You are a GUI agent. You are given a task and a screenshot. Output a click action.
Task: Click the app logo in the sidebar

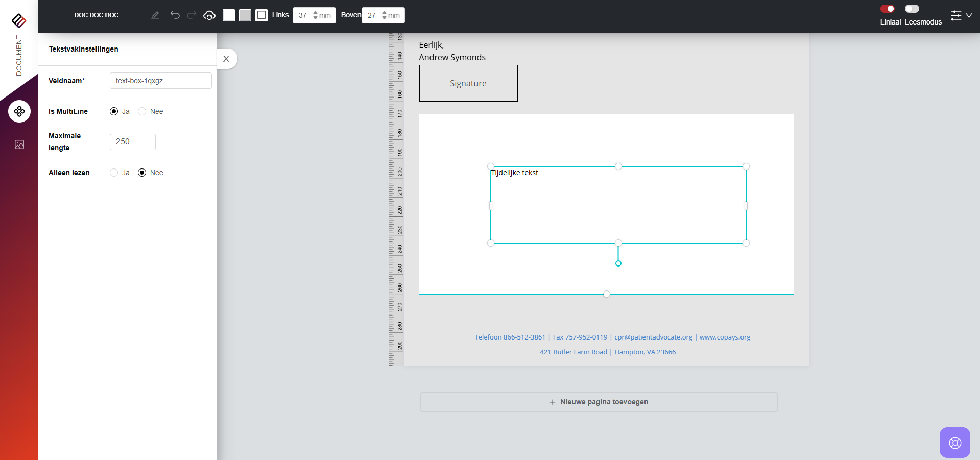pyautogui.click(x=19, y=20)
